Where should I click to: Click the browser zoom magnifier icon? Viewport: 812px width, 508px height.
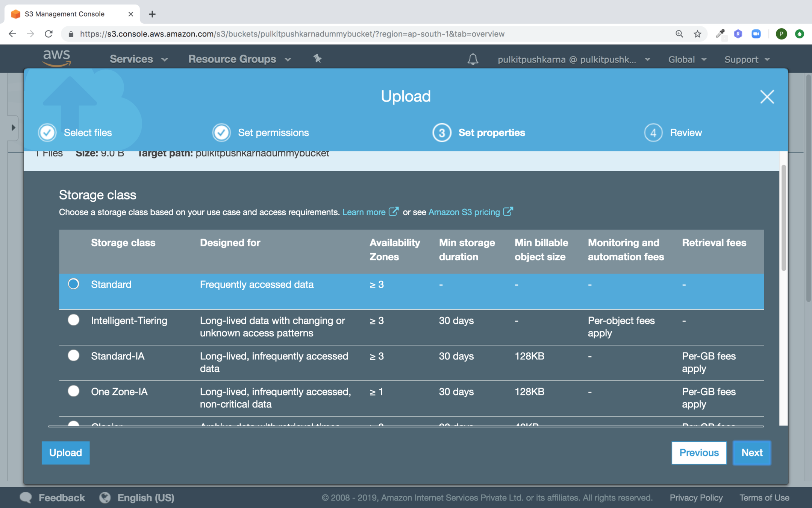coord(679,34)
